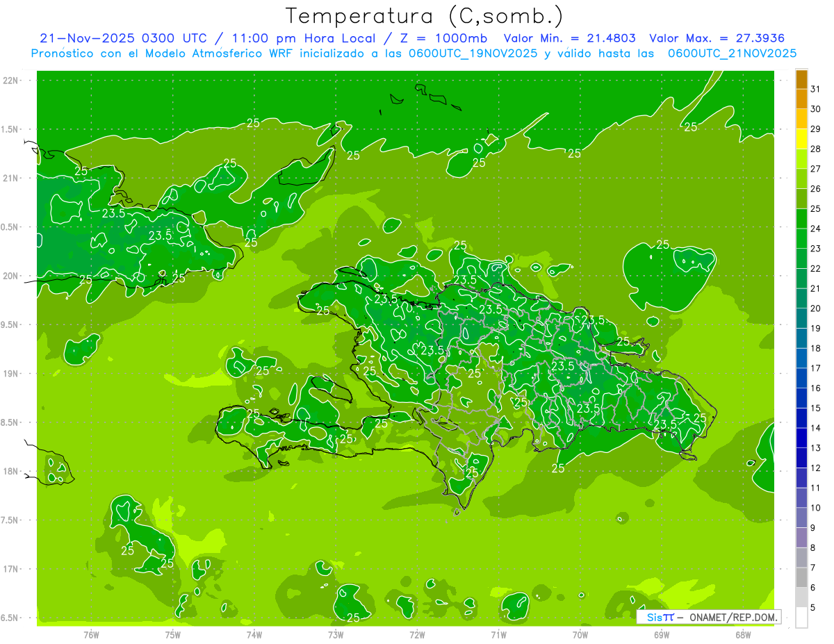Select the 'Valor Min. = 21.4803' value

coord(569,38)
